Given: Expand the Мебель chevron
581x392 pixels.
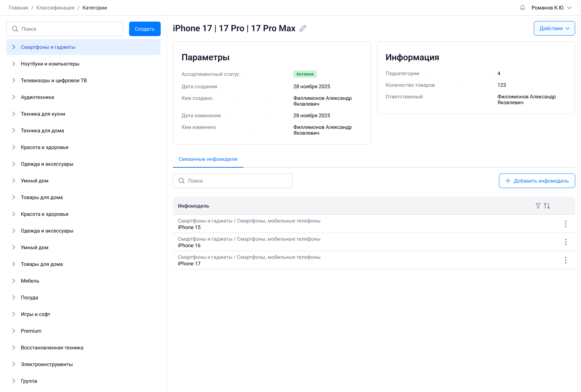Looking at the screenshot, I should coord(14,281).
